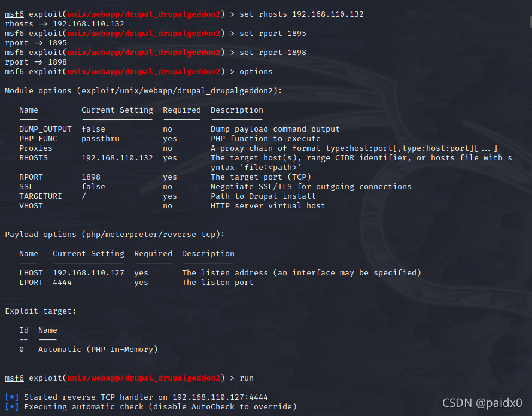Click 'Description' header in module options table
Image resolution: width=532 pixels, height=416 pixels.
[x=237, y=110]
